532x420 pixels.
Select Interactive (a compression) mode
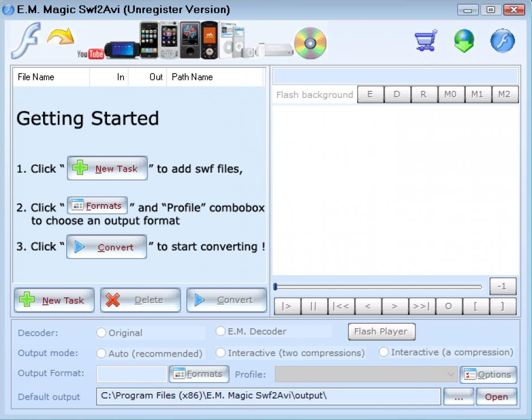[384, 352]
